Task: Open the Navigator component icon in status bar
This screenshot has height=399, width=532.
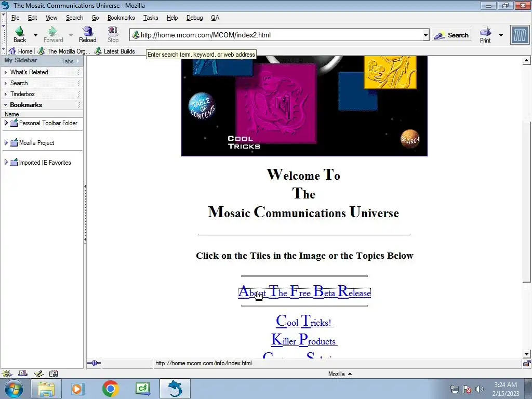Action: pos(6,374)
